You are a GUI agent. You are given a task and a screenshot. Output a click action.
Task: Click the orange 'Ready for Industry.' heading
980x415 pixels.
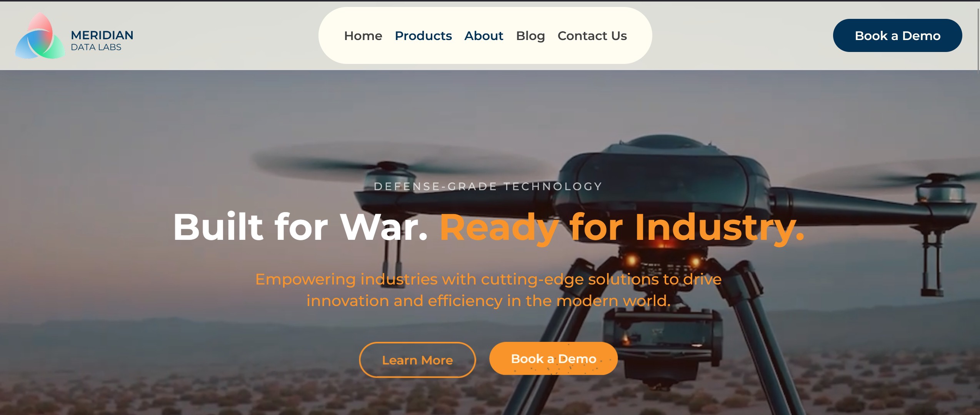click(622, 228)
